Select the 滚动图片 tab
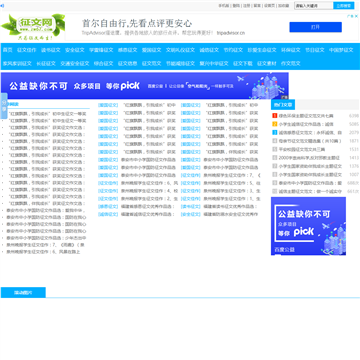The width and height of the screenshot is (360, 360). (23, 293)
